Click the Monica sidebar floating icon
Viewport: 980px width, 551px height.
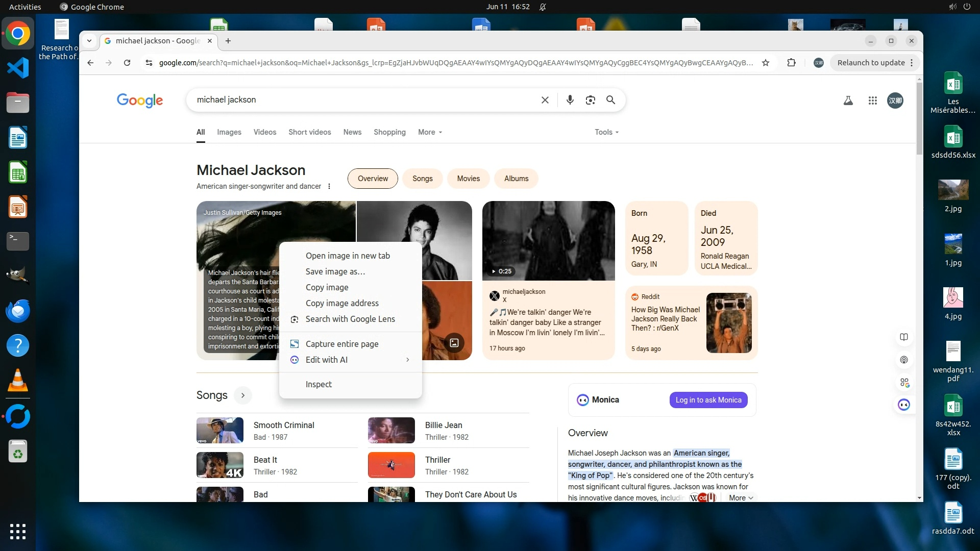[x=903, y=405]
